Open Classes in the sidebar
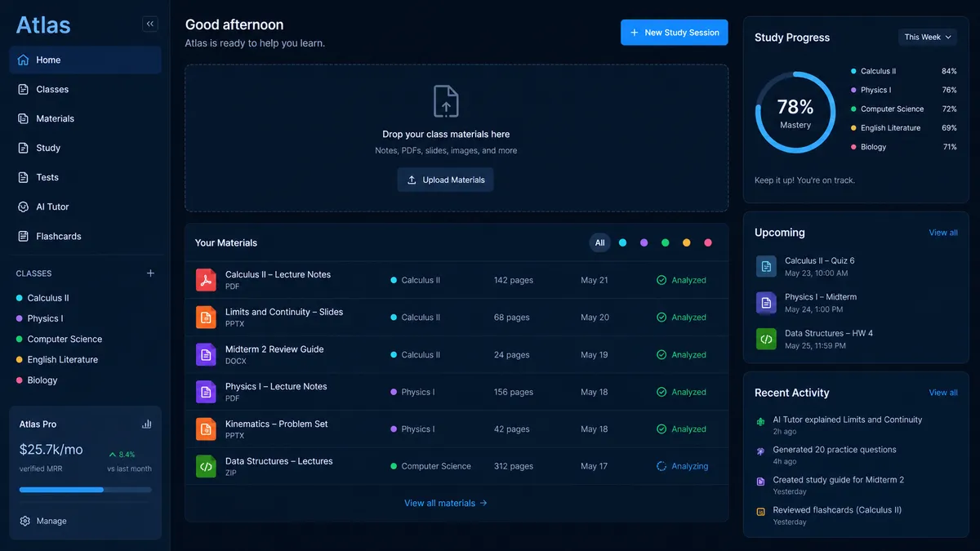This screenshot has height=551, width=980. pos(85,89)
